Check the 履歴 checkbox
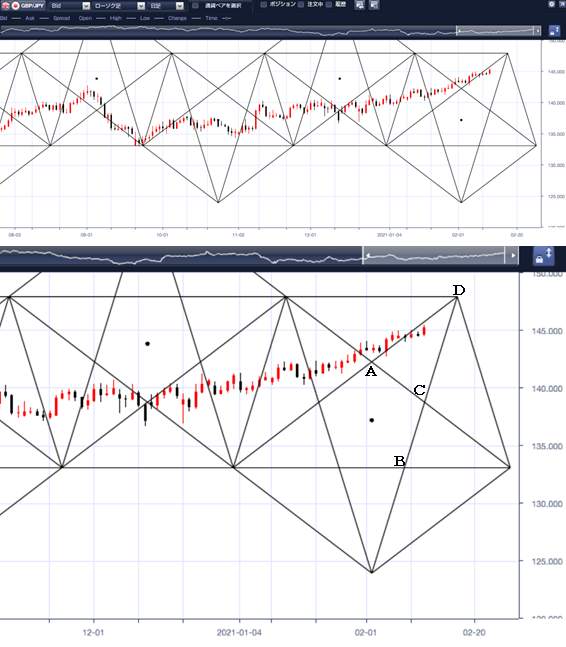Screen dimensions: 566x647 pyautogui.click(x=329, y=5)
